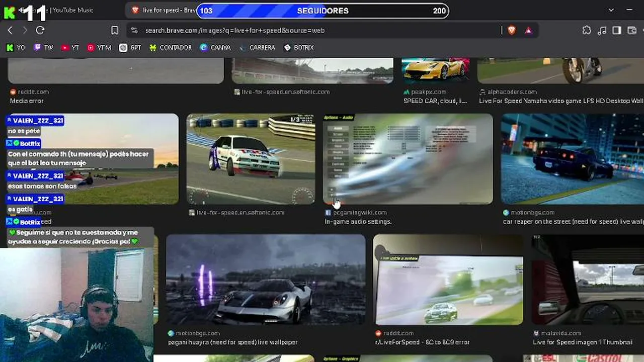Open the Malavida car interior image
This screenshot has height=362, width=644.
click(588, 280)
